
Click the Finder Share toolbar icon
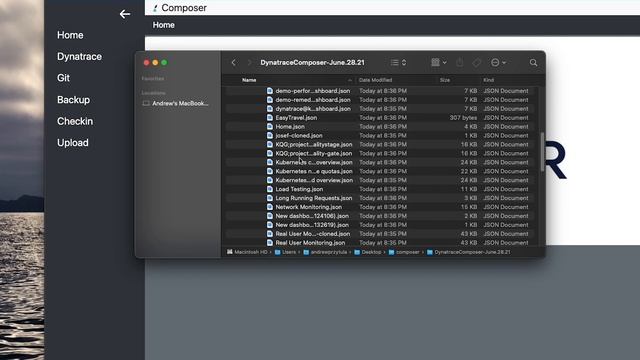click(460, 62)
